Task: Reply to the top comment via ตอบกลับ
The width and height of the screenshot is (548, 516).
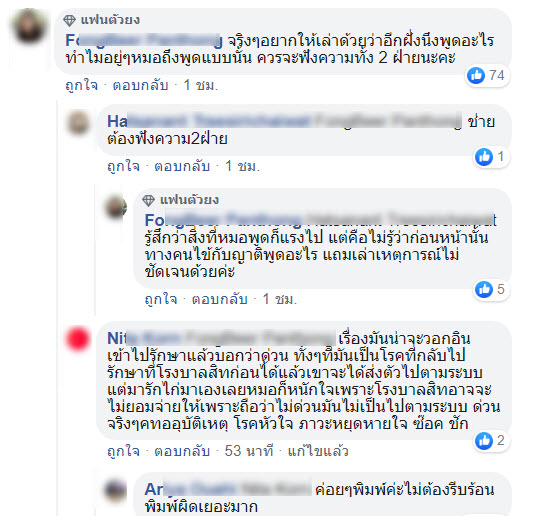Action: point(140,85)
